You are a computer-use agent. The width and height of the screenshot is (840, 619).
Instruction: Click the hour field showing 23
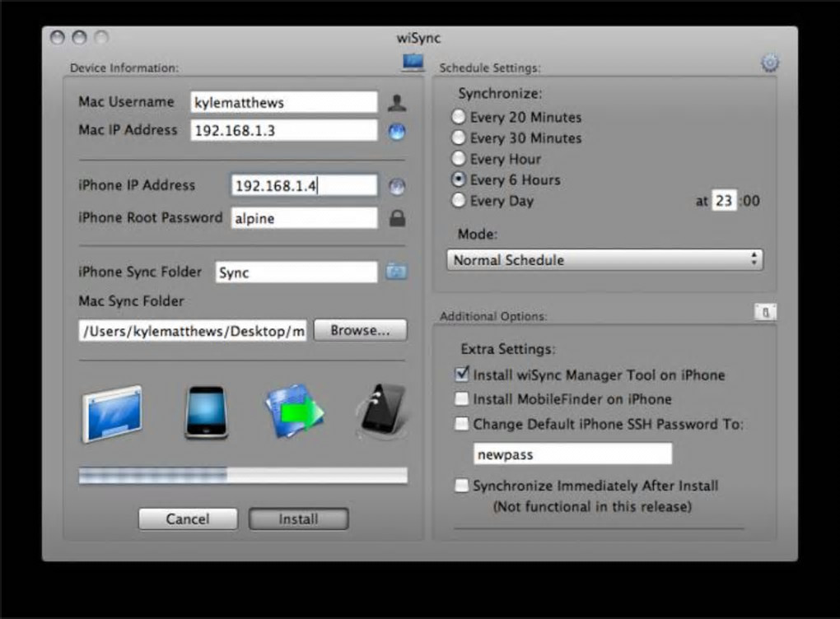[724, 201]
